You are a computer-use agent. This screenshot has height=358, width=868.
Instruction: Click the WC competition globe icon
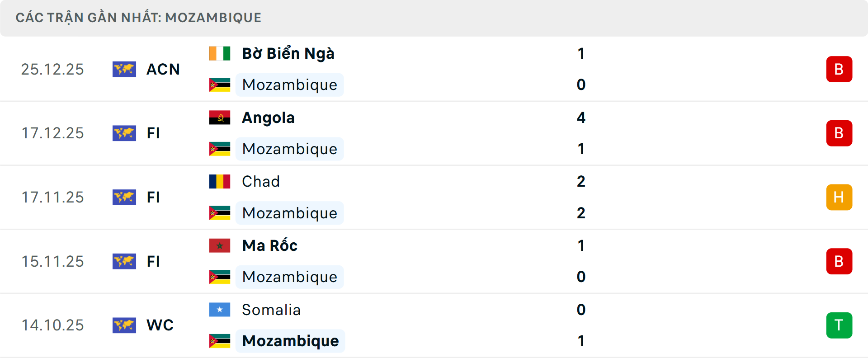point(124,325)
